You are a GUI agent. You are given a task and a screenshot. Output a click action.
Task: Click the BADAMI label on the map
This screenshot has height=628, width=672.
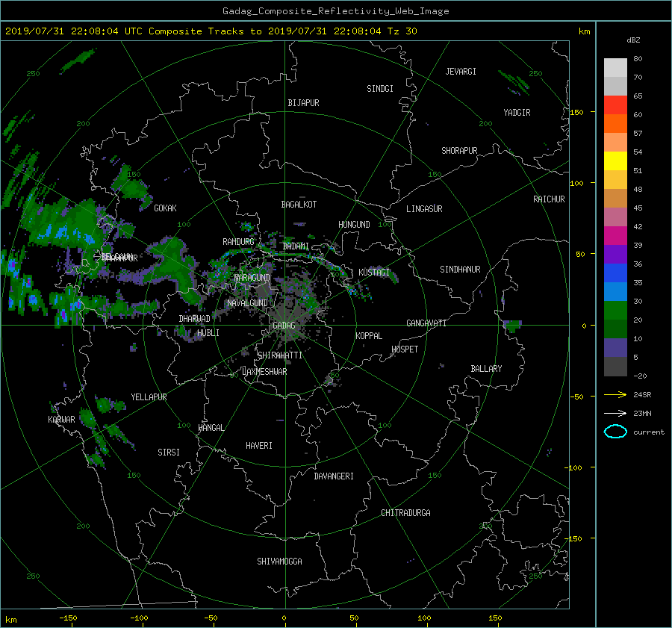296,246
